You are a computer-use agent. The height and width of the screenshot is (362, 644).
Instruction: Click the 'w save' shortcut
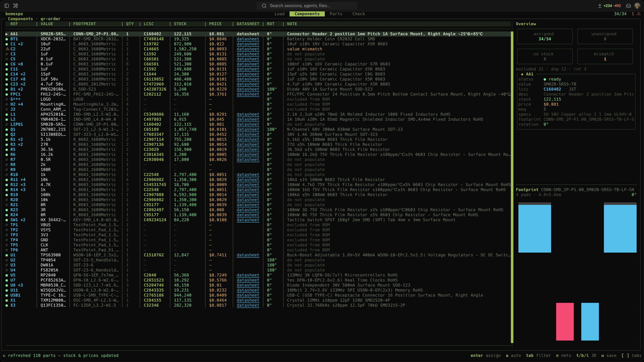coord(609,356)
